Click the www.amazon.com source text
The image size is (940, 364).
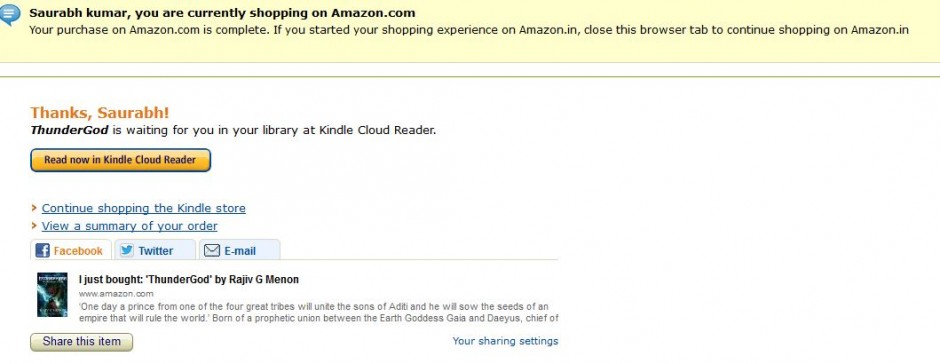(116, 294)
